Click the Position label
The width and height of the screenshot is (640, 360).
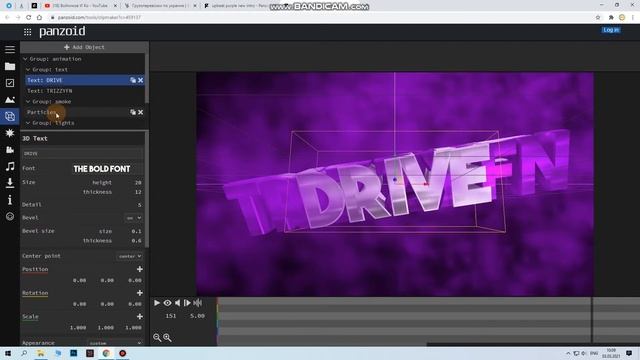[35, 269]
